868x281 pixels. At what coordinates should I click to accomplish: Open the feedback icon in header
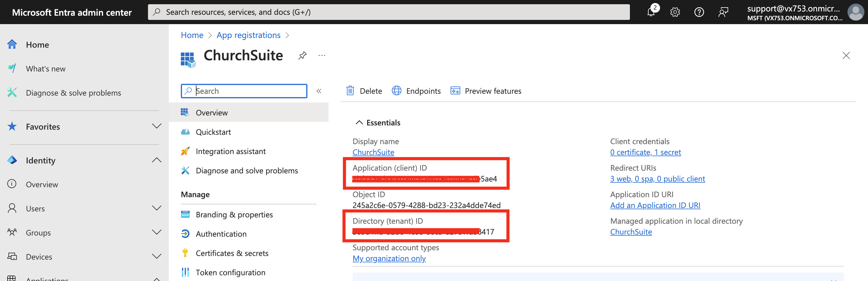click(x=723, y=12)
